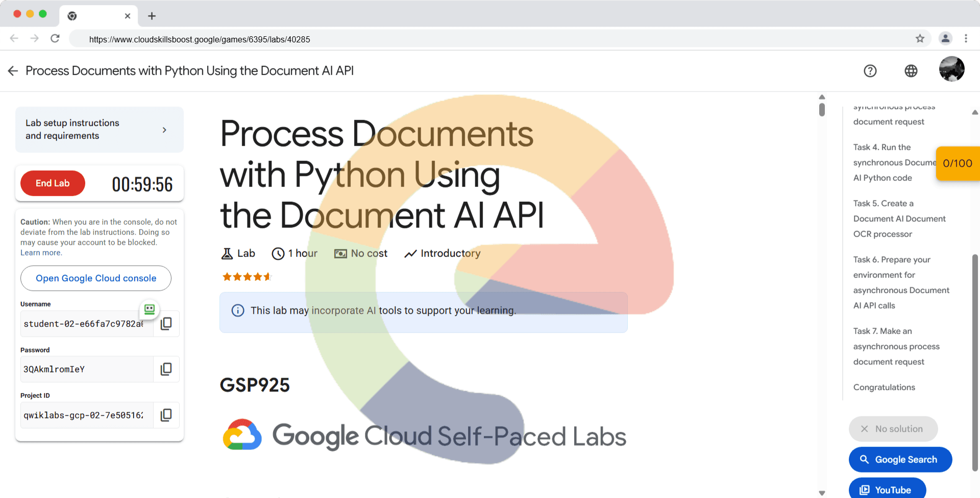Screen dimensions: 980x498
Task: Copy the username to clipboard
Action: tap(166, 324)
